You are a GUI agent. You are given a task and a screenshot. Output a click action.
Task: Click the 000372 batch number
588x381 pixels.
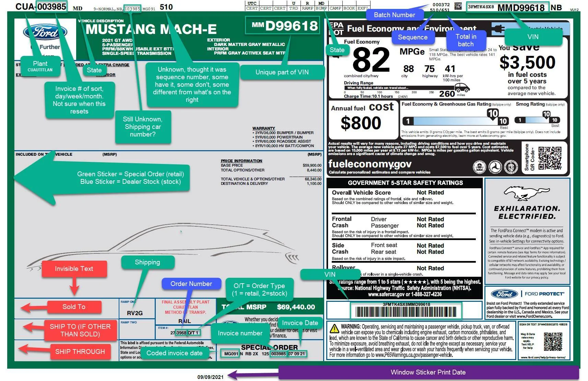(x=441, y=4)
